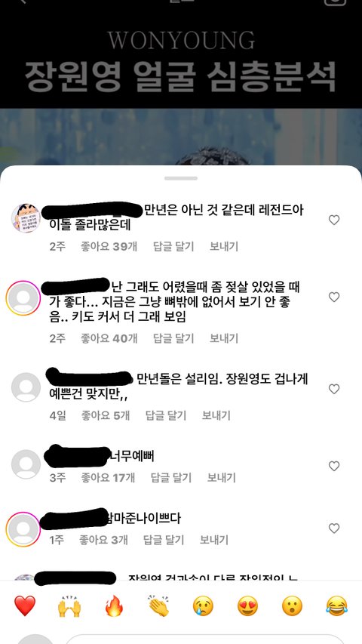Tap the surprised face emoji
362x644 pixels.
pyautogui.click(x=292, y=606)
